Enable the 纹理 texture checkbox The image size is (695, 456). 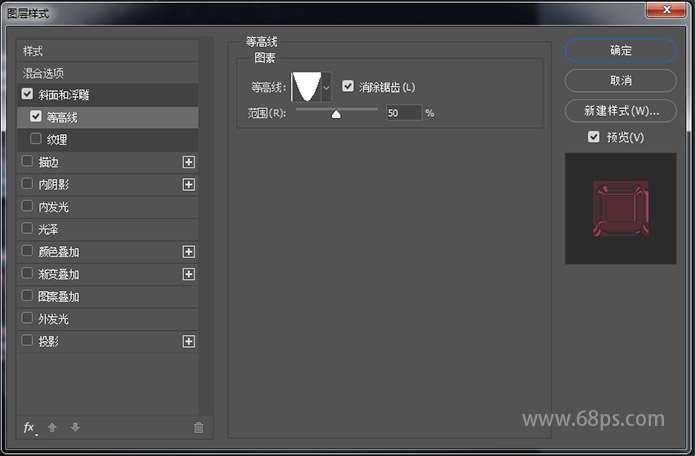36,139
